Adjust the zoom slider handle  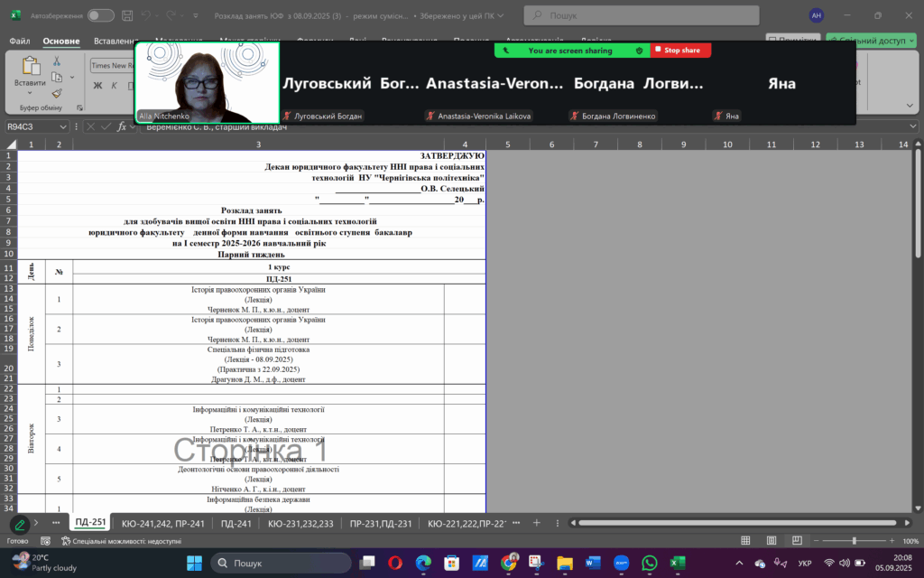854,541
